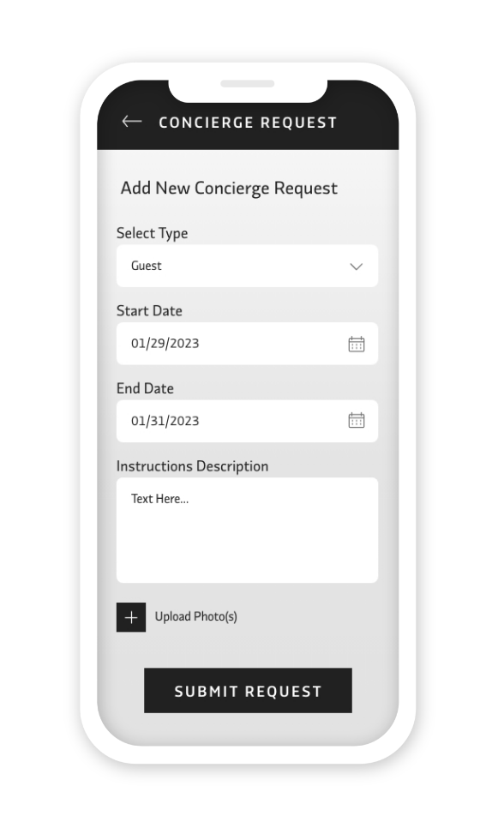The height and width of the screenshot is (840, 504).
Task: Click the Instructions Description label
Action: coord(192,466)
